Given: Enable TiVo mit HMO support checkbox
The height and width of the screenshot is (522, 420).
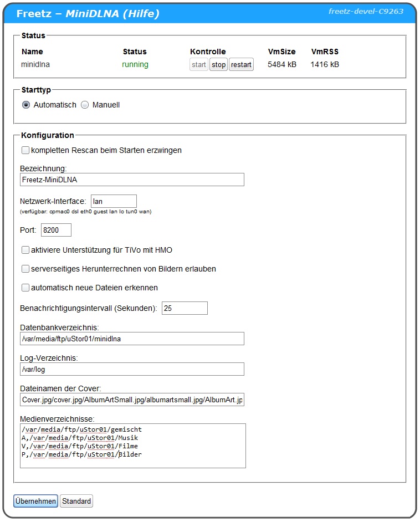Looking at the screenshot, I should pyautogui.click(x=25, y=250).
